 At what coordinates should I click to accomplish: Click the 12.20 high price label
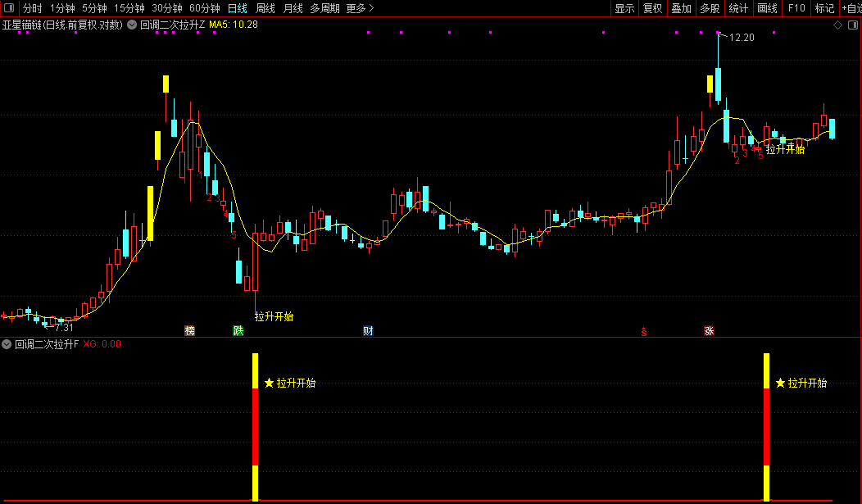tap(742, 38)
